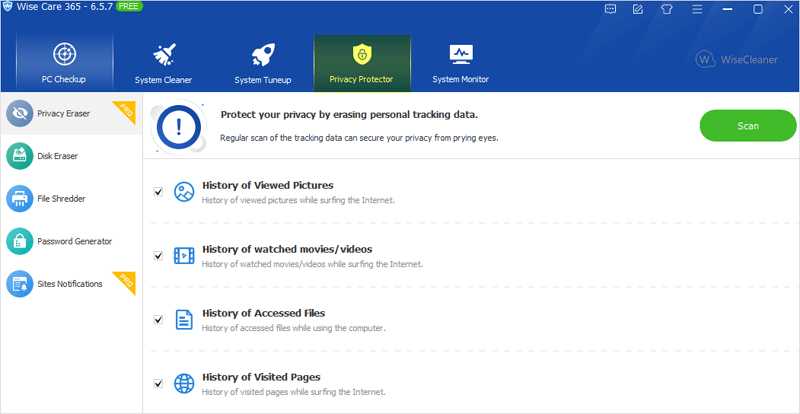Open File Shredder tool
Image resolution: width=800 pixels, height=414 pixels.
pyautogui.click(x=71, y=199)
